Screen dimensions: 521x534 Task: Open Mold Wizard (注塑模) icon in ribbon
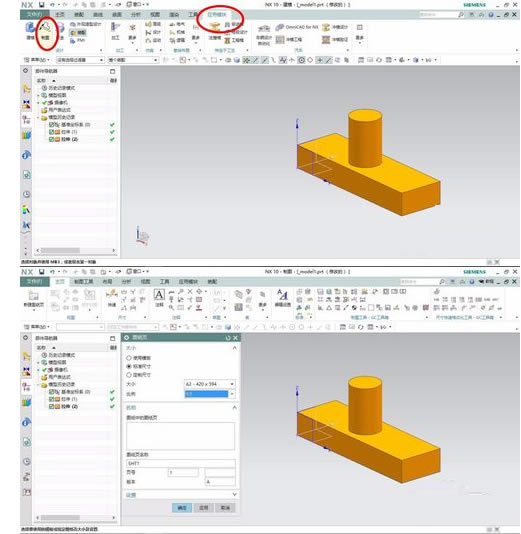pyautogui.click(x=215, y=31)
